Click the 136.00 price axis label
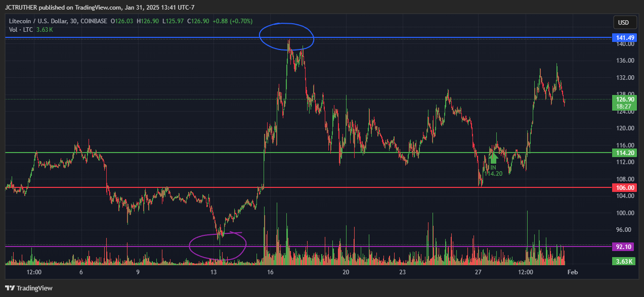Screen dimensions: 644x297 click(624, 61)
